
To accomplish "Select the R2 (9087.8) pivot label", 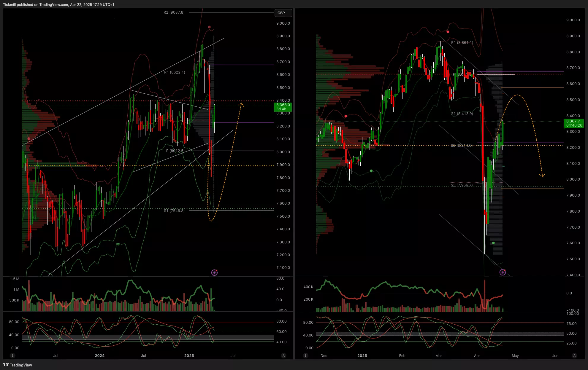I will [174, 12].
